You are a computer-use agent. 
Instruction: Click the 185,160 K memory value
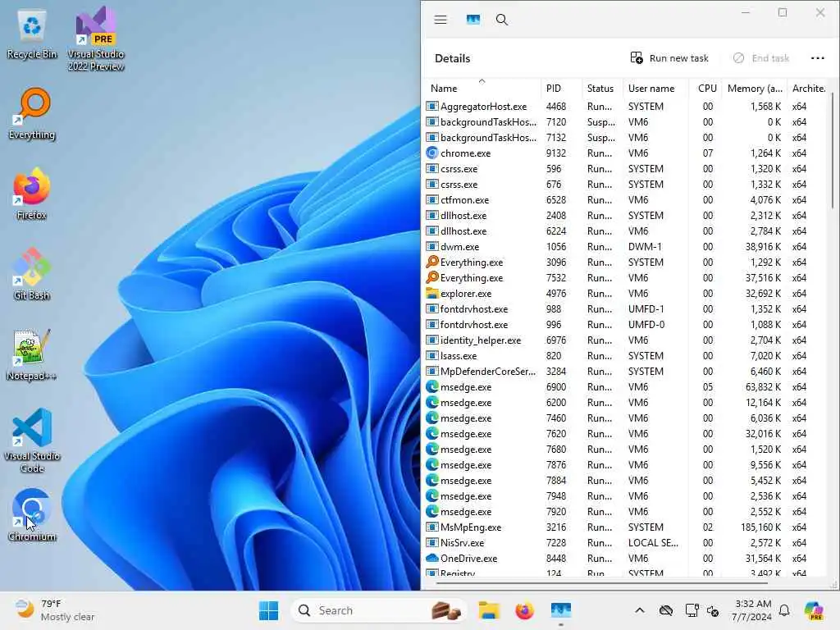pos(760,527)
